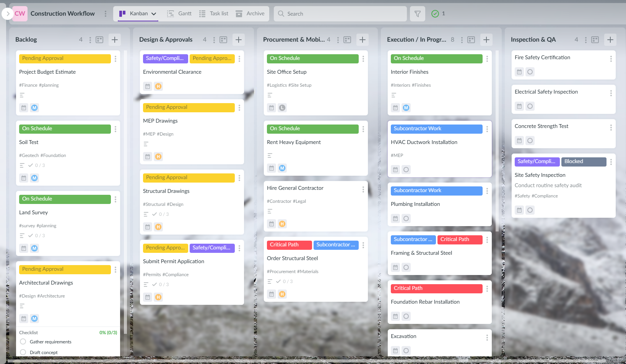This screenshot has width=626, height=364.
Task: Open the Backlog column options menu
Action: [x=89, y=39]
